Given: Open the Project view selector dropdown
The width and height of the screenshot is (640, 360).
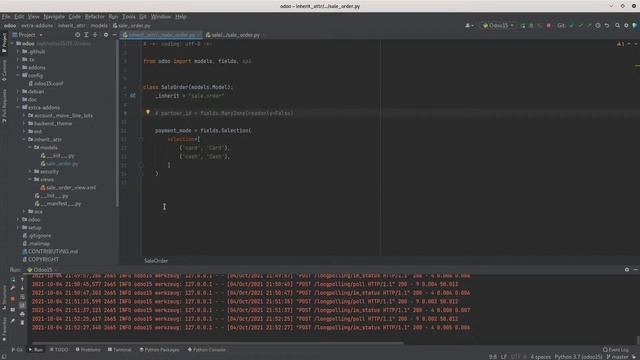Looking at the screenshot, I should [27, 35].
